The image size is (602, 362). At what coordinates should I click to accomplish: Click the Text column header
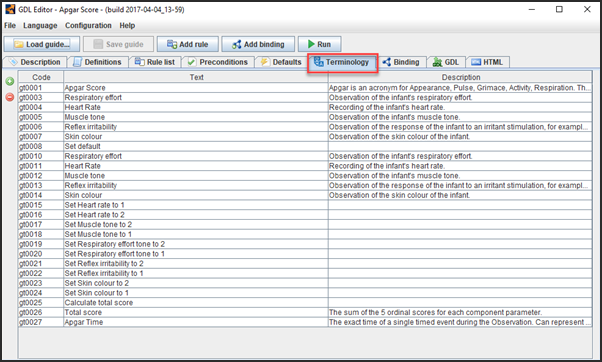tap(196, 77)
